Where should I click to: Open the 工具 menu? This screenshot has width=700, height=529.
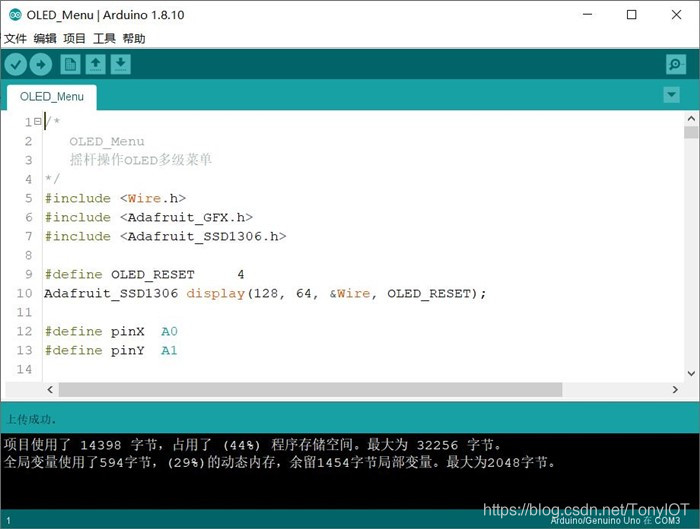104,39
